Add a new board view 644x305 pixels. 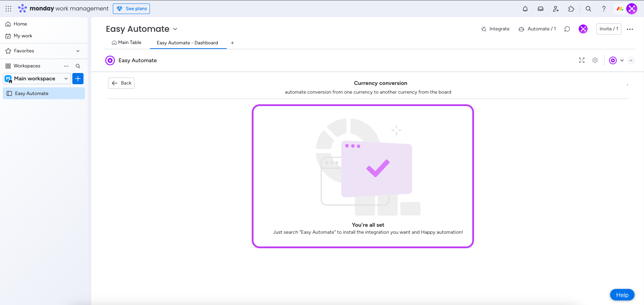point(232,43)
